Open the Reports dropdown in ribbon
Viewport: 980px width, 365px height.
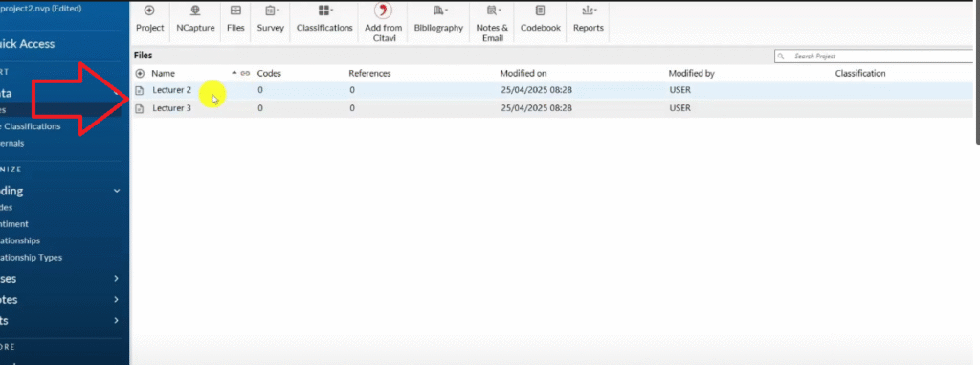pyautogui.click(x=589, y=19)
